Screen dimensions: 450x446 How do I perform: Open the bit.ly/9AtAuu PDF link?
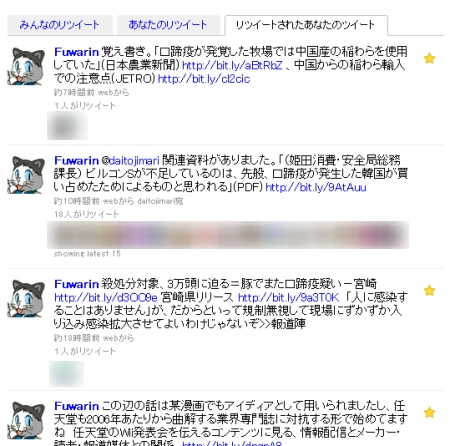(x=316, y=187)
